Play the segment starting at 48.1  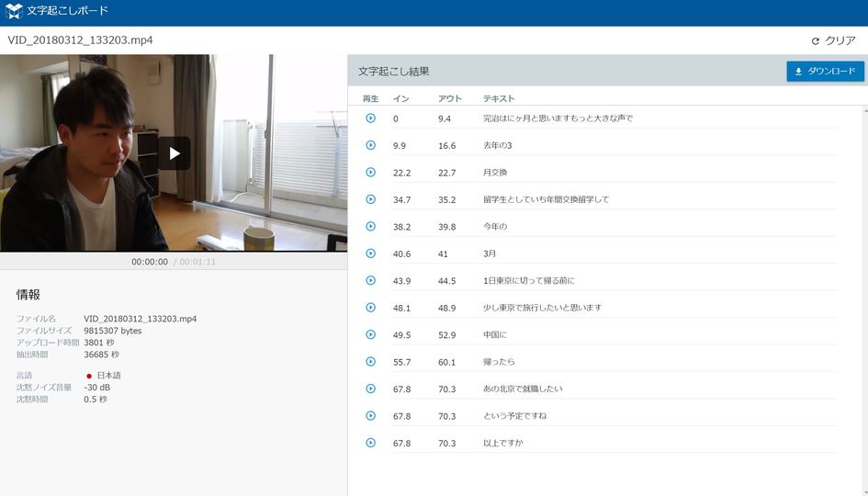point(370,308)
